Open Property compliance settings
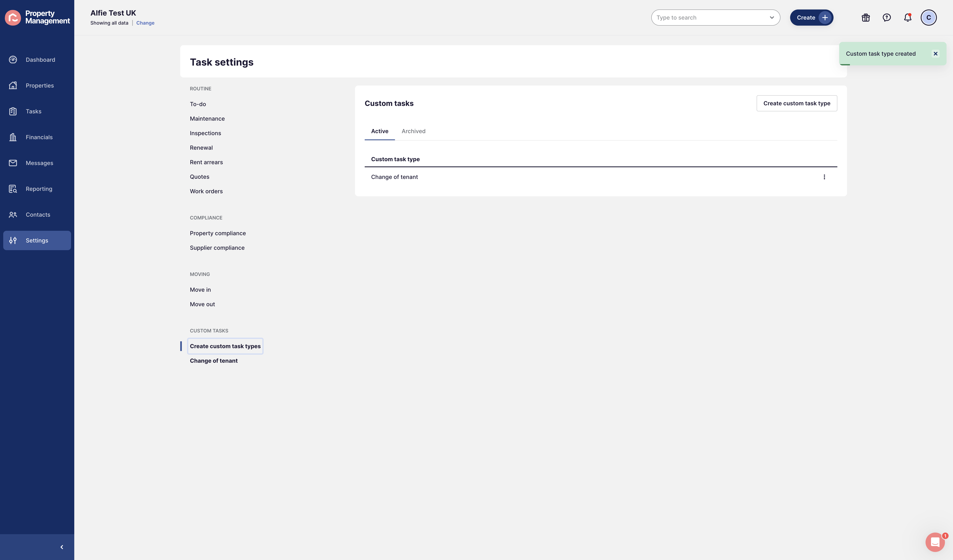 coord(218,233)
